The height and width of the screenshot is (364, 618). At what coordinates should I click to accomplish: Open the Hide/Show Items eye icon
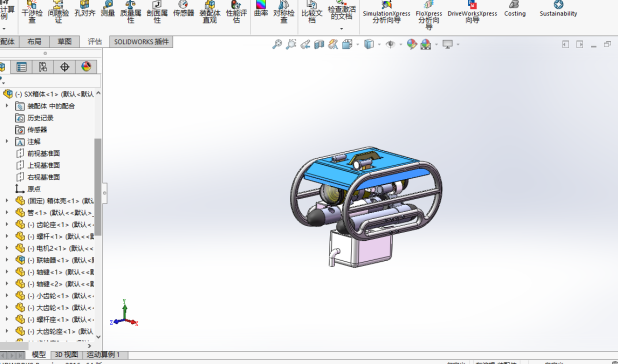tap(390, 44)
